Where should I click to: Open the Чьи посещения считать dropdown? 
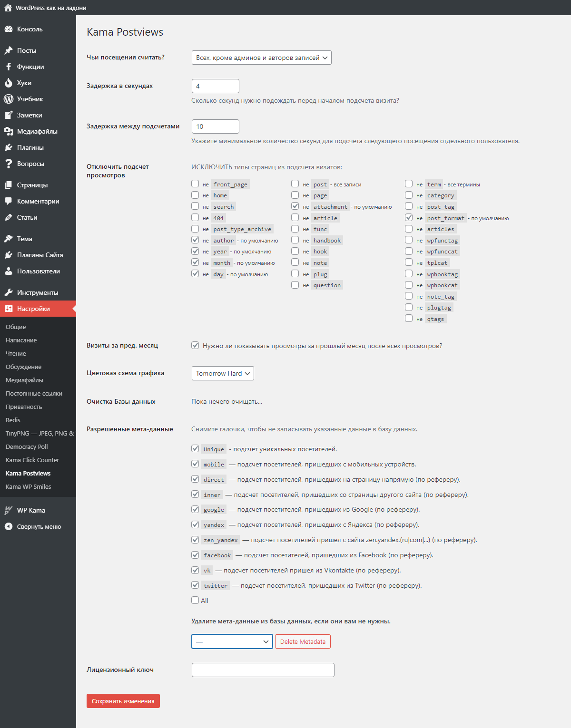tap(261, 58)
